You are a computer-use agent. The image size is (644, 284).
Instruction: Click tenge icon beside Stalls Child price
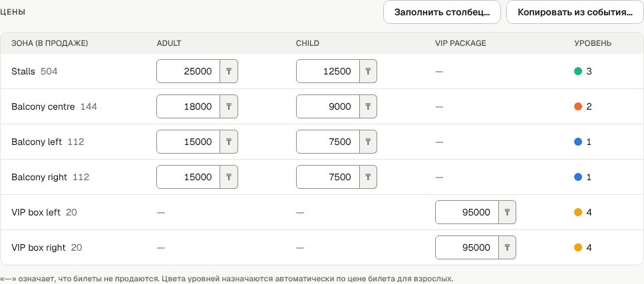click(x=368, y=71)
